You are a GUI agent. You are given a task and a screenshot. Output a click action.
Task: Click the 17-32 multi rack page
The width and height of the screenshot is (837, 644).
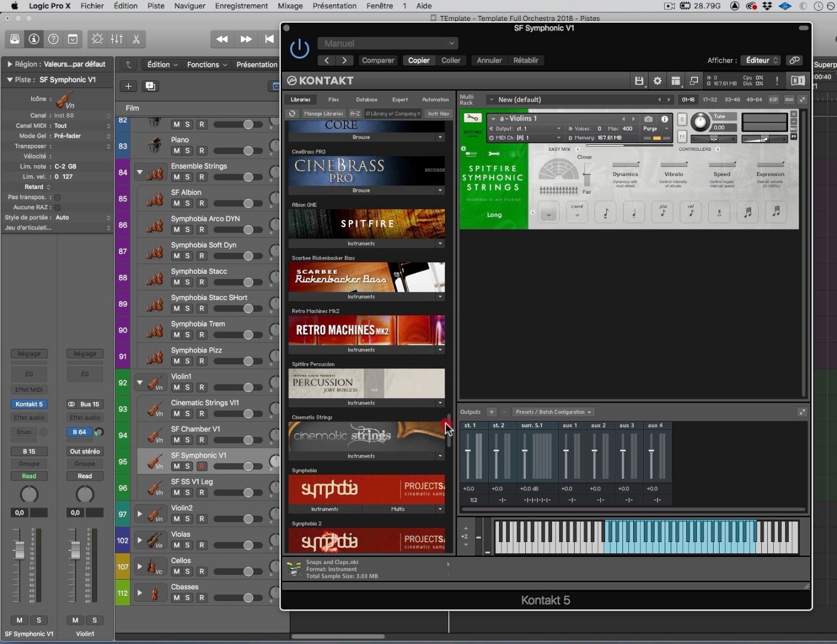[x=710, y=100]
